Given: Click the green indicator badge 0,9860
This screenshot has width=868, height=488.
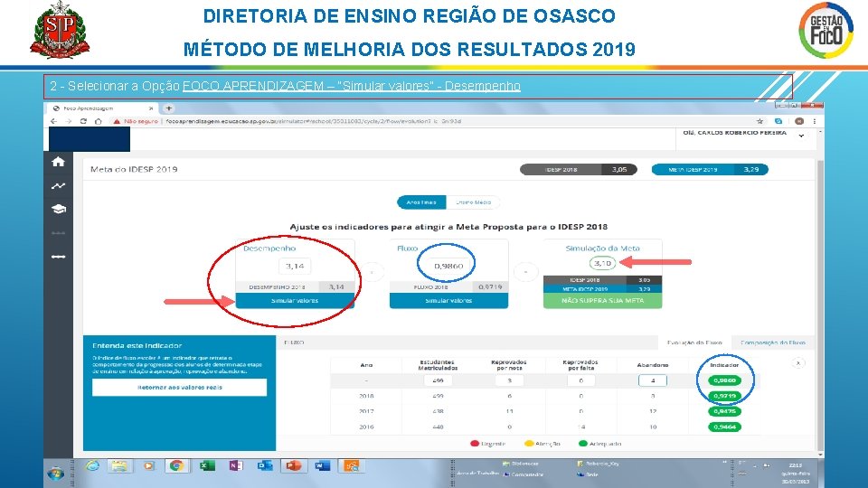Looking at the screenshot, I should point(724,380).
